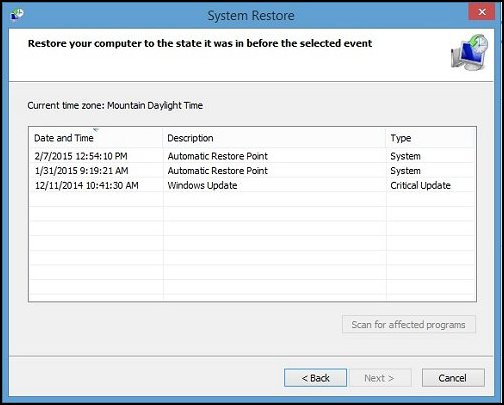Click first Automatic Restore Point description

[x=218, y=156]
